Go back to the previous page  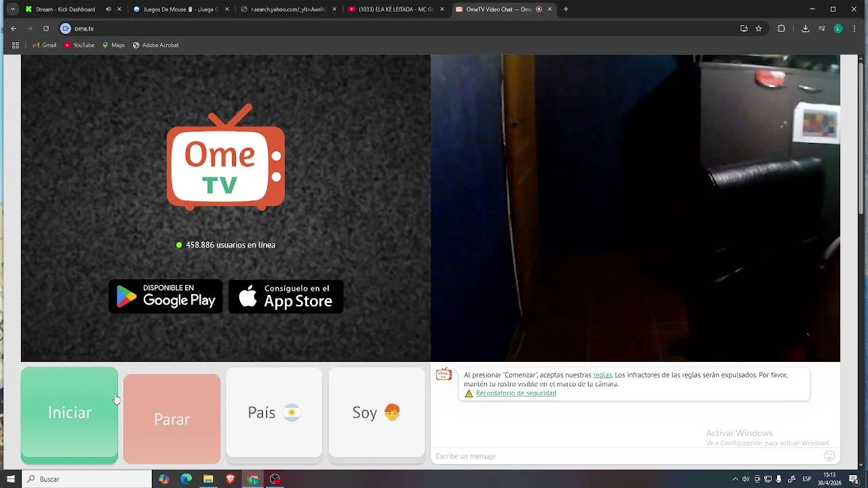pyautogui.click(x=14, y=28)
